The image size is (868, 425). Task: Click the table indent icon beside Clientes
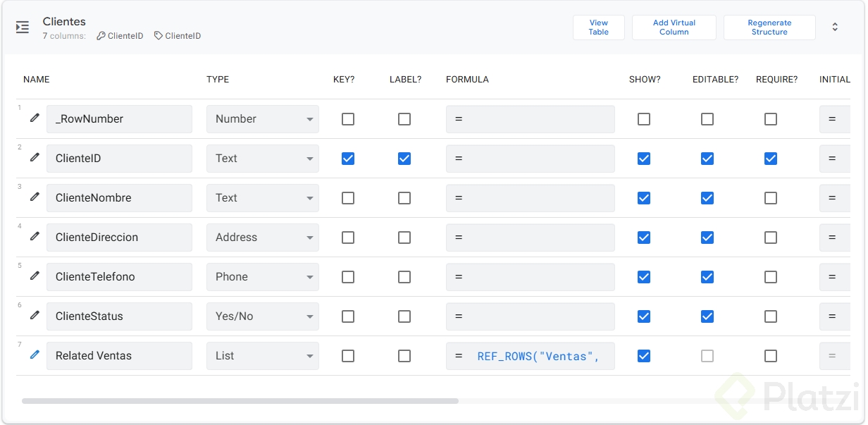pyautogui.click(x=23, y=27)
